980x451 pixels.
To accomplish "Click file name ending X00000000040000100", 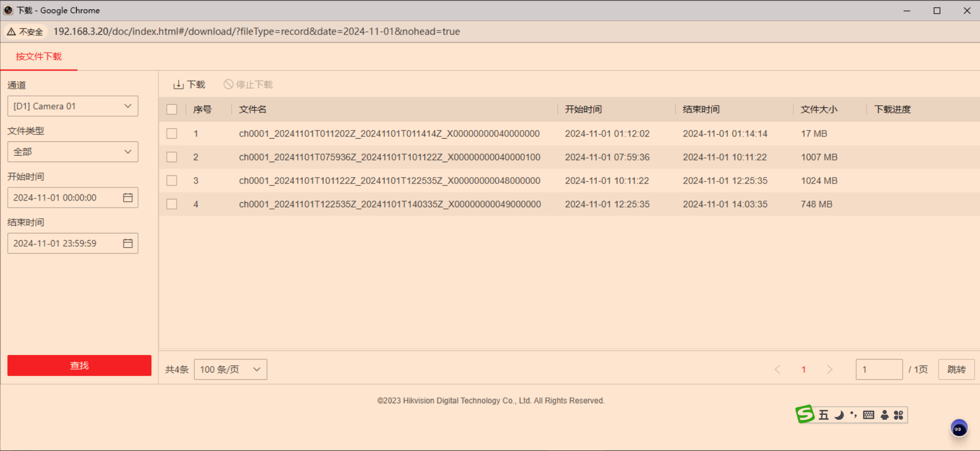I will (390, 157).
